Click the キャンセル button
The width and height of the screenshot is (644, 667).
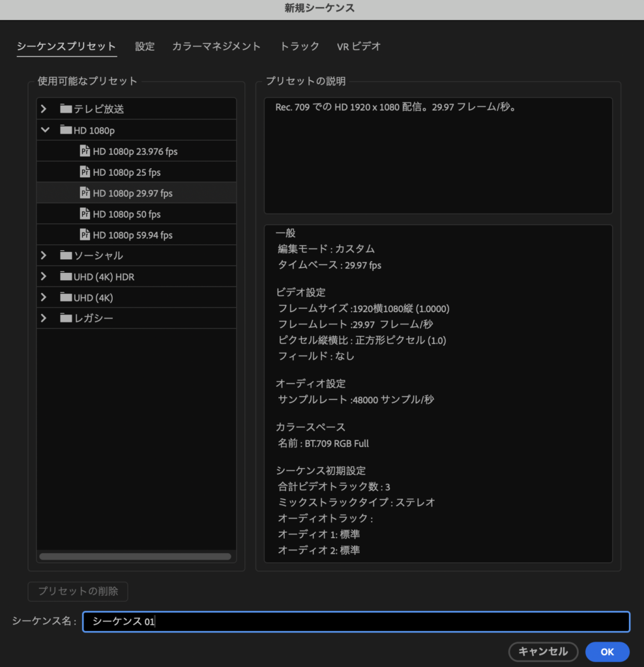click(543, 651)
